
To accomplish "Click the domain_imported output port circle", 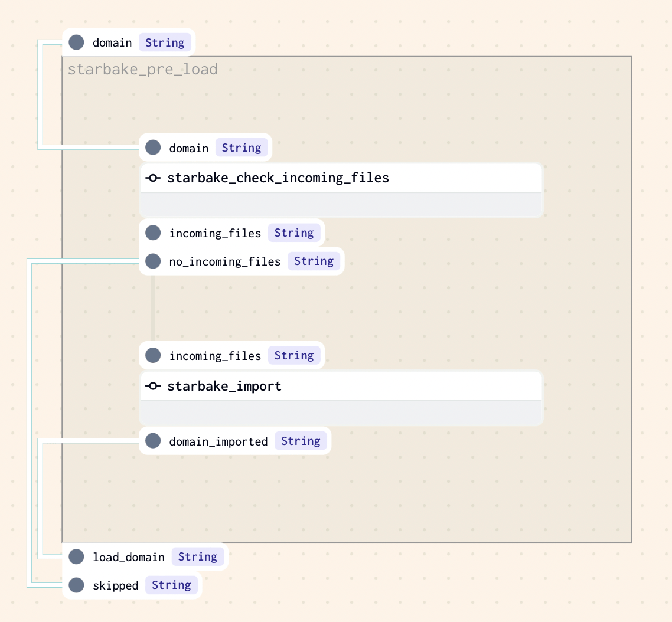I will [x=153, y=441].
